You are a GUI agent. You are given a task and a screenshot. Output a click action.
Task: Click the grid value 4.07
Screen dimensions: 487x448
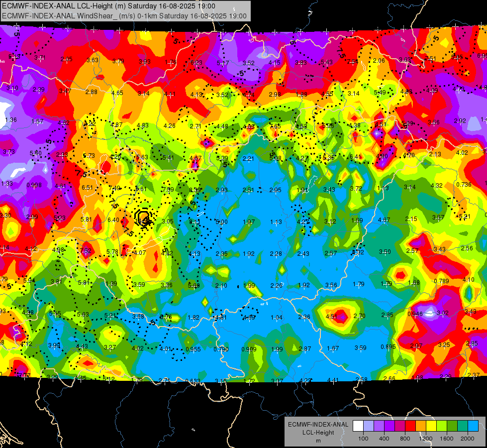coord(140,252)
